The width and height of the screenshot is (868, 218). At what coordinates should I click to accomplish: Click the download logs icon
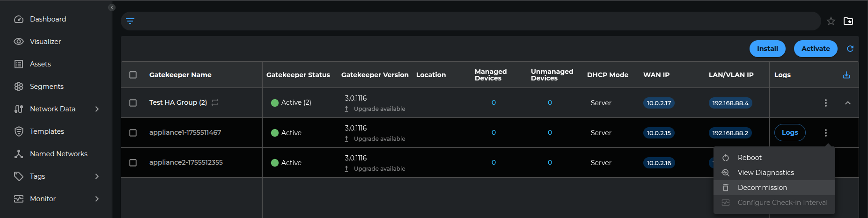(846, 75)
